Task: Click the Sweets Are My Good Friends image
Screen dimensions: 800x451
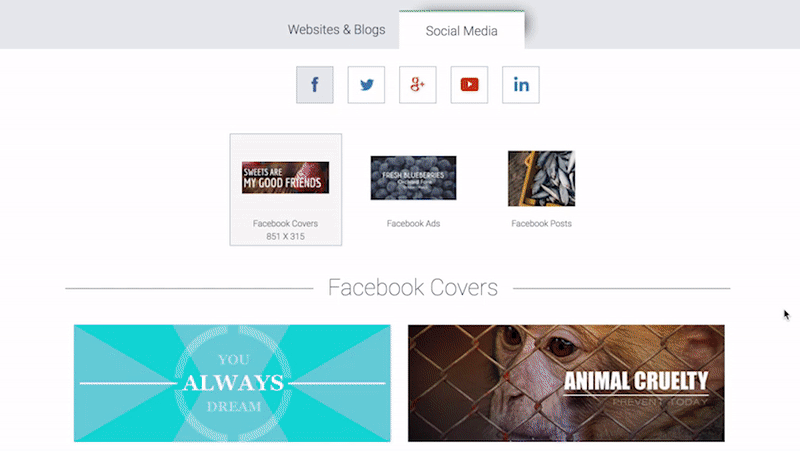Action: coord(285,178)
